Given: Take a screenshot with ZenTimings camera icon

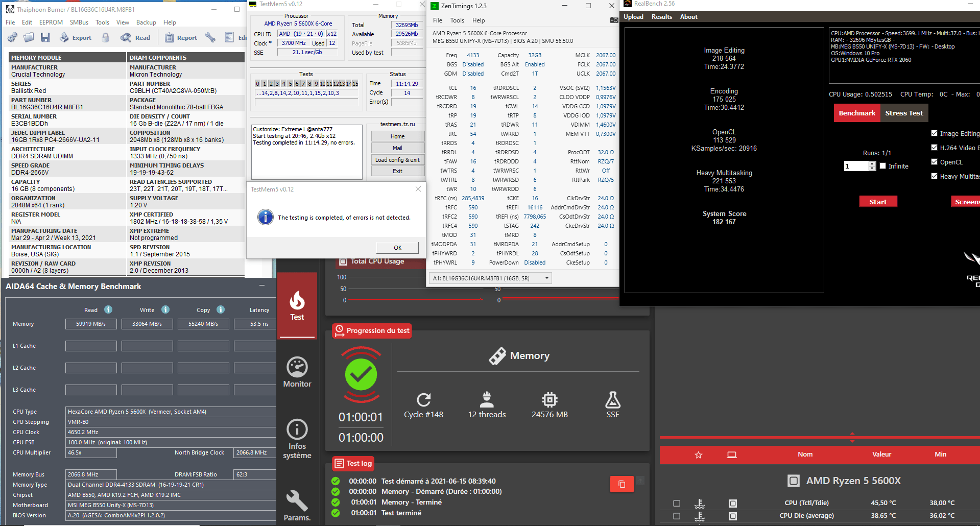Looking at the screenshot, I should (x=614, y=20).
